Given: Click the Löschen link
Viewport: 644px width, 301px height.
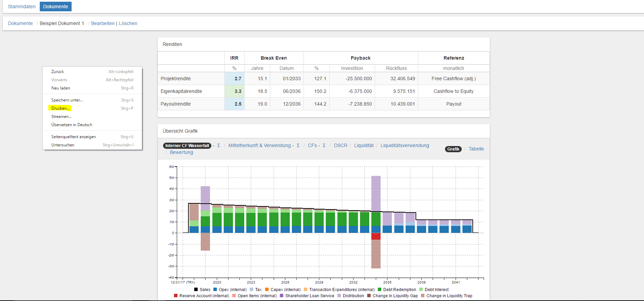Looking at the screenshot, I should pos(128,23).
